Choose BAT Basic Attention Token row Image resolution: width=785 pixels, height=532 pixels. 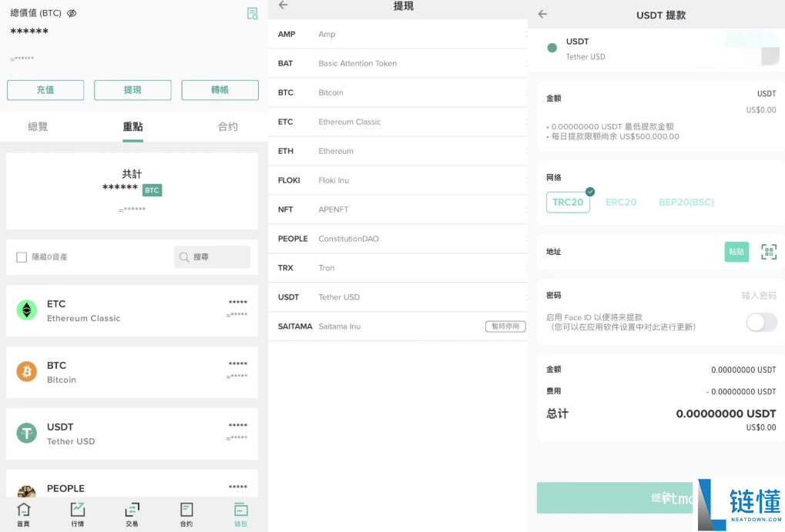398,64
